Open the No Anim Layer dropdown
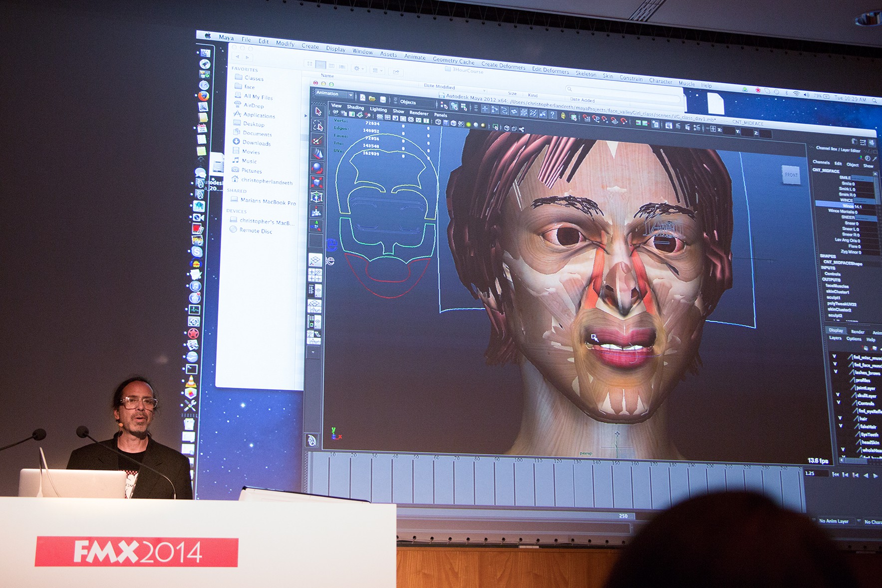The image size is (882, 588). pos(837,521)
